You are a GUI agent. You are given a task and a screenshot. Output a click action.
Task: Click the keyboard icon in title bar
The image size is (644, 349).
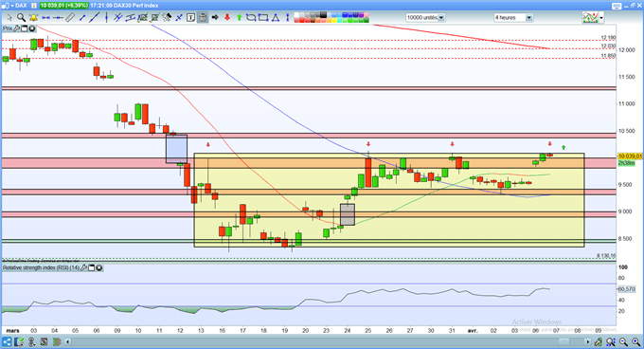[617, 6]
